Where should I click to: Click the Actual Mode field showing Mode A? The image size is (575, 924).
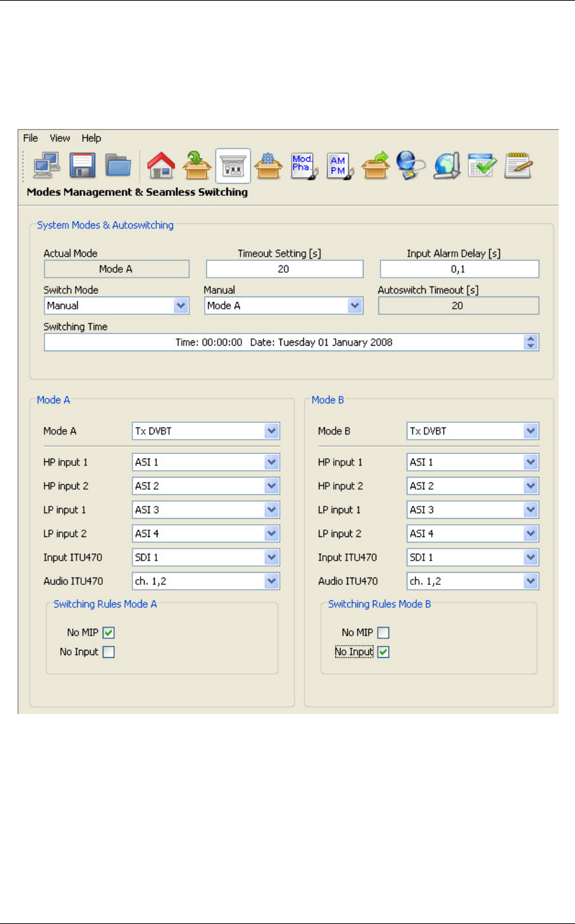(x=116, y=269)
